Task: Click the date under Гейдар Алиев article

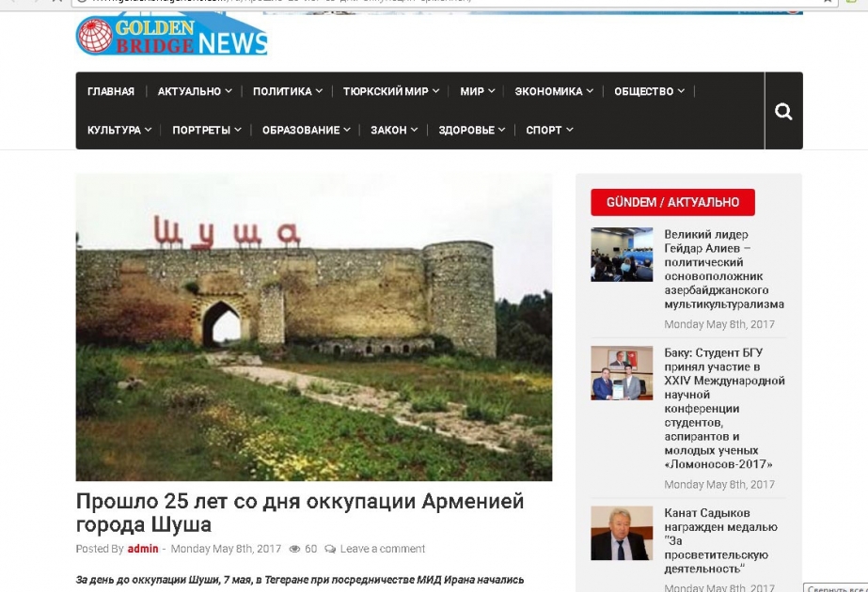Action: [x=719, y=324]
